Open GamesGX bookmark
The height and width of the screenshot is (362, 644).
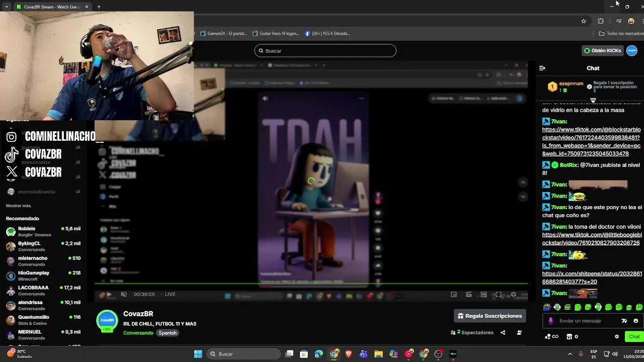(223, 34)
